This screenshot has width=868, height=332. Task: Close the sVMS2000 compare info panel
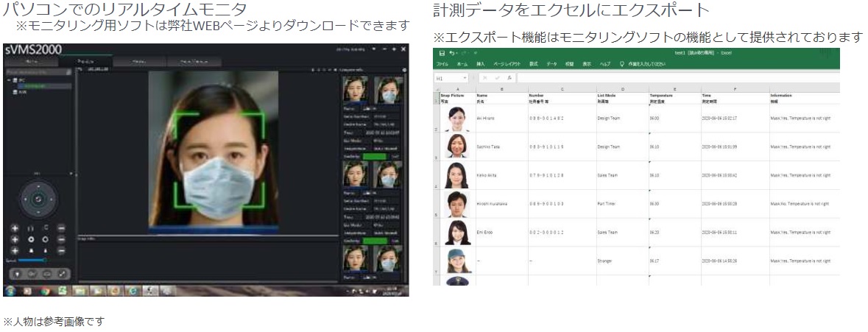[404, 70]
